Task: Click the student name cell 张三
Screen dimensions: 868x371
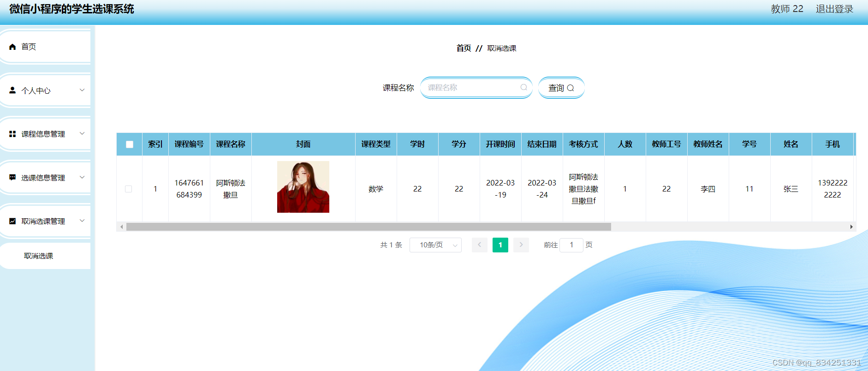Action: [791, 189]
